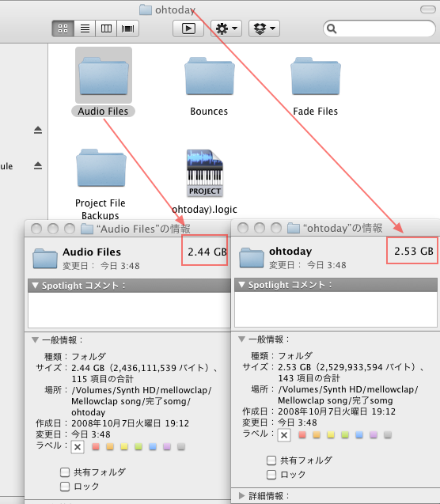Viewport: 440px width, 504px height.
Task: Select the Project File Backups folder
Action: [x=101, y=168]
